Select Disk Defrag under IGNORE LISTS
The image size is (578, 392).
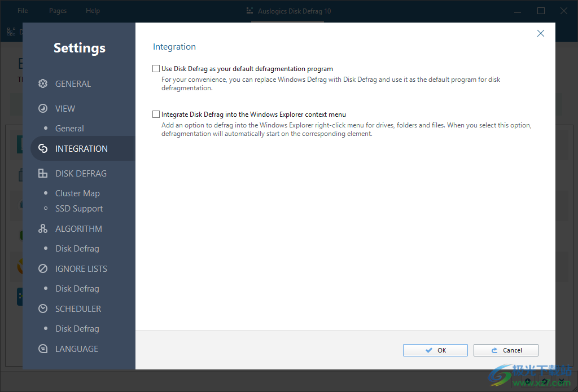click(x=77, y=289)
